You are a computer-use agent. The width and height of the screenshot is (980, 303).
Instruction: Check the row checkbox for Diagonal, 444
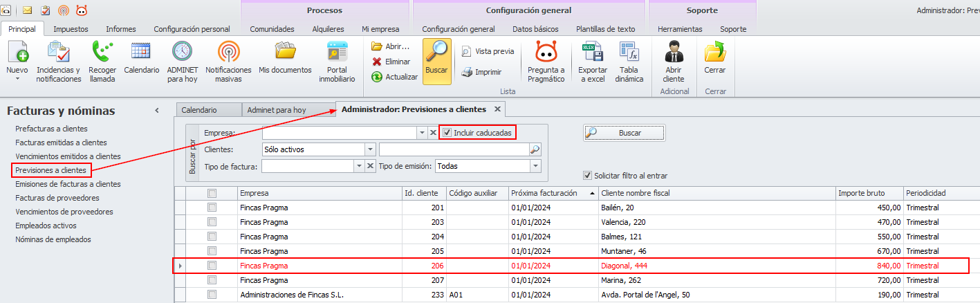pyautogui.click(x=212, y=266)
